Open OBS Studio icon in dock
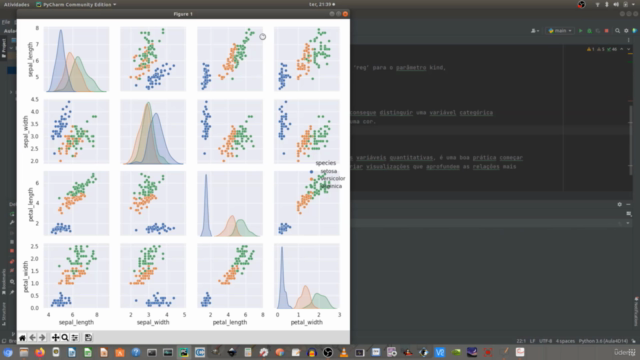Screen dimensions: 640x360 pos(328,352)
